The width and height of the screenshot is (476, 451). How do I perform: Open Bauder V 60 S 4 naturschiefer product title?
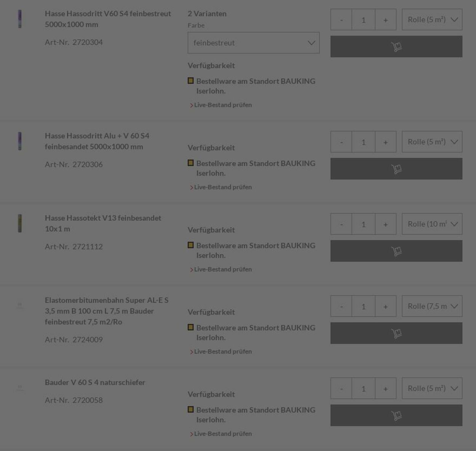coord(95,382)
